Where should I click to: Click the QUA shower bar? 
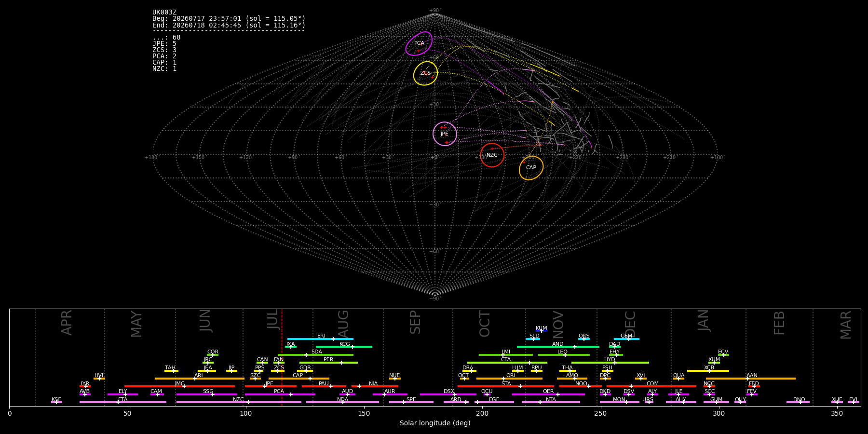pyautogui.click(x=678, y=379)
